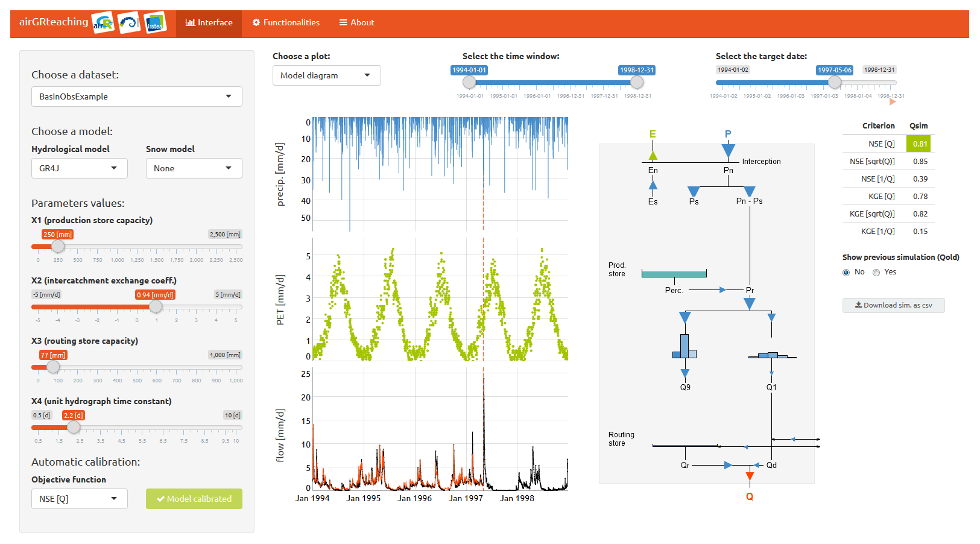Select No for showing the previous simulation
This screenshot has width=980, height=544.
click(x=846, y=273)
